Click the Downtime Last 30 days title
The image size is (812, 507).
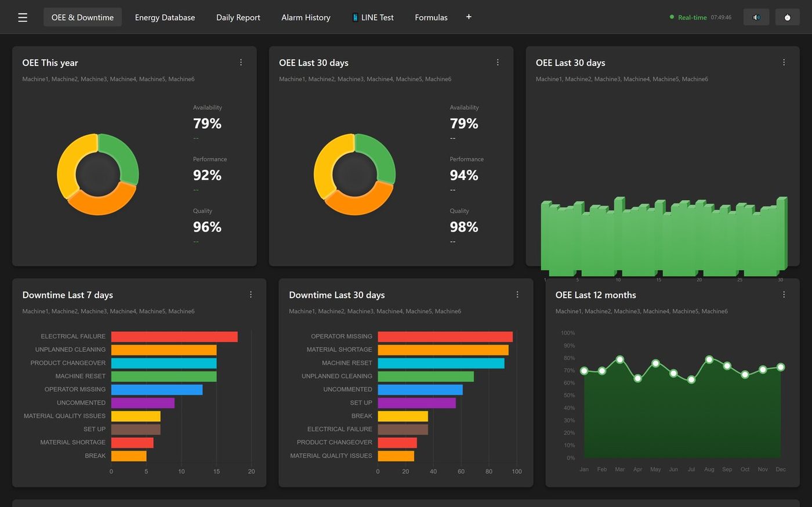point(337,295)
